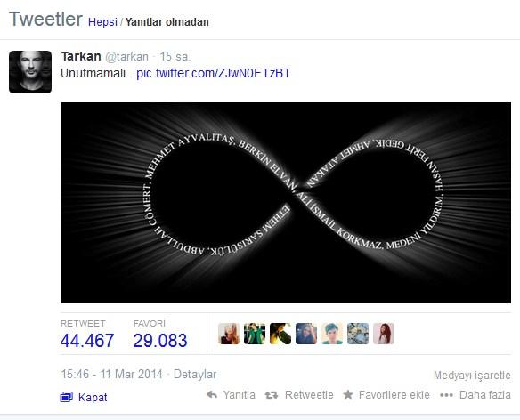Open Tarkan's profile avatar photo
The image size is (520, 420).
30,72
